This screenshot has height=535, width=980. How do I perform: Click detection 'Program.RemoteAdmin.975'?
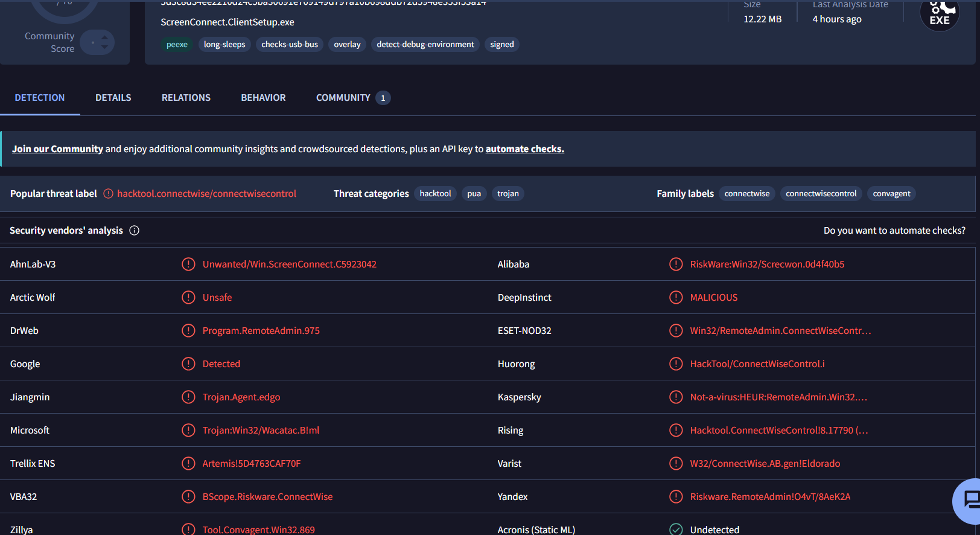click(x=261, y=331)
